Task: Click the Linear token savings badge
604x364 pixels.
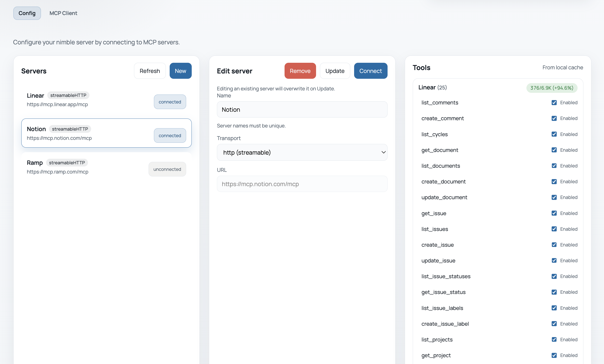Action: (551, 88)
